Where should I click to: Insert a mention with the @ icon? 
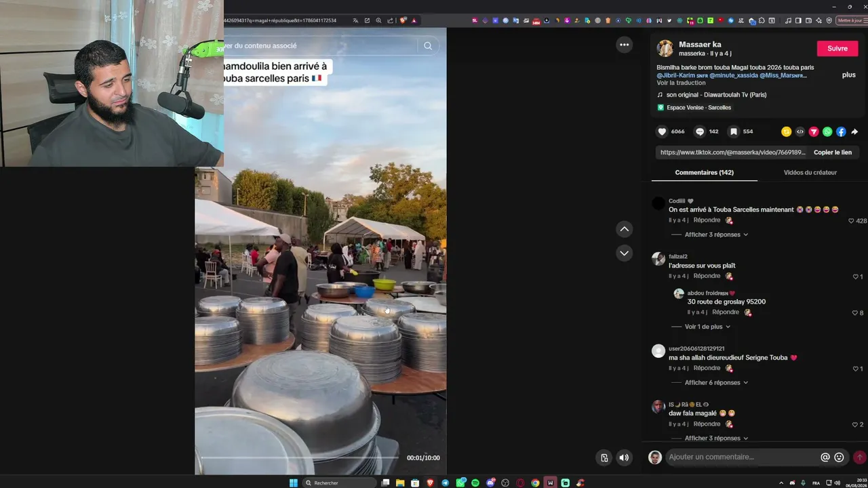click(x=825, y=457)
